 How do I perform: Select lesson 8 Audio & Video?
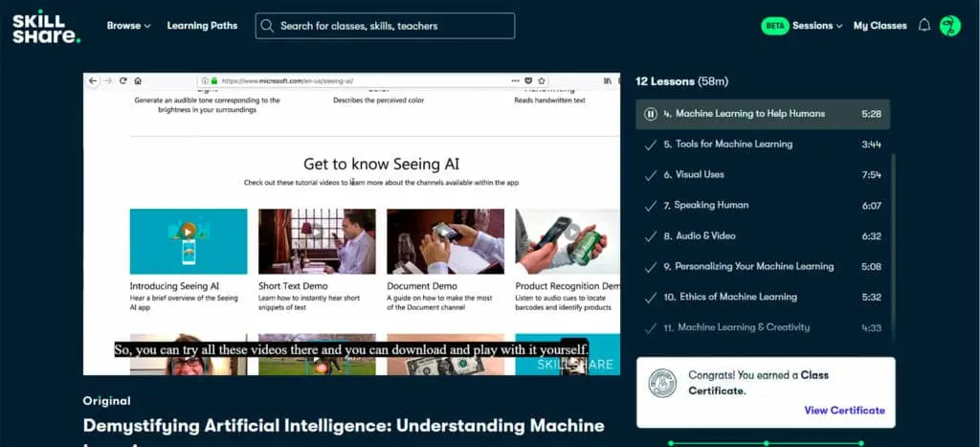click(x=763, y=235)
